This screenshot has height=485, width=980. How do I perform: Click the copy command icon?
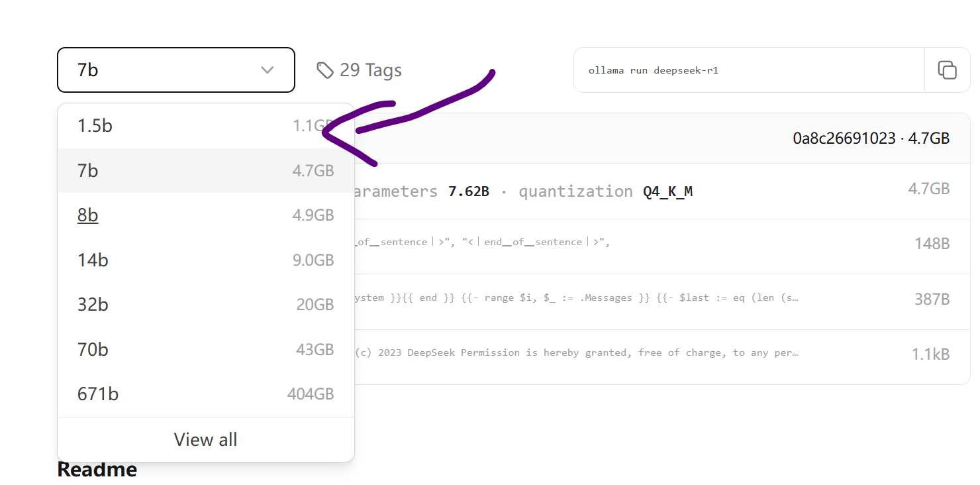[x=947, y=70]
